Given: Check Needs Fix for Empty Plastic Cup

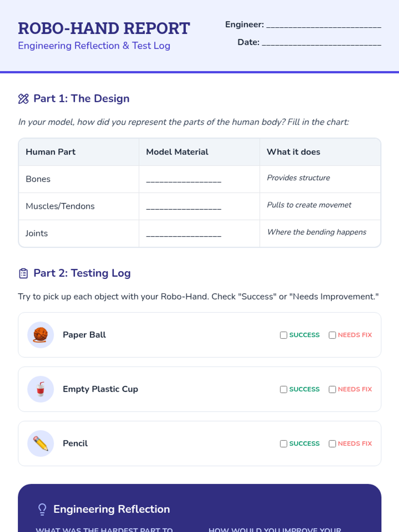Looking at the screenshot, I should coord(332,389).
